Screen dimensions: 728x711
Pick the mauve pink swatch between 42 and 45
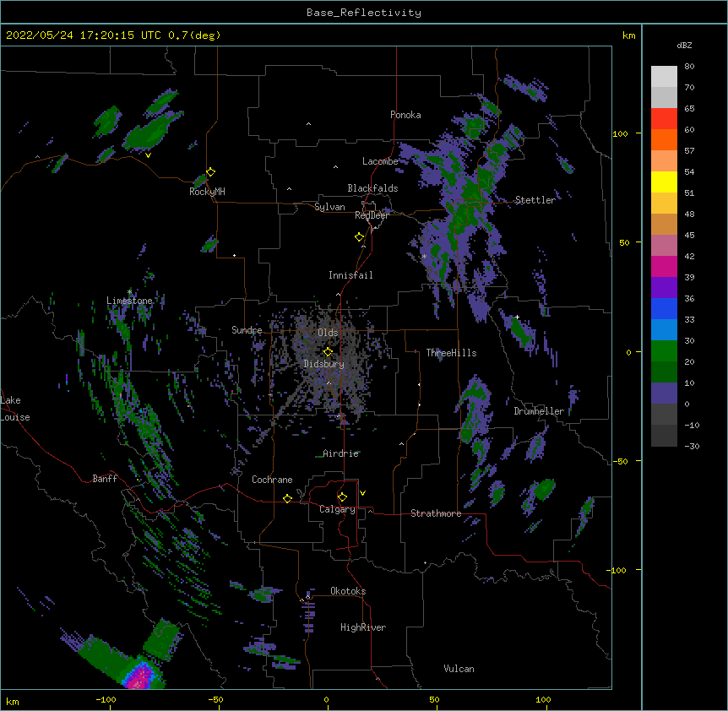(x=664, y=246)
